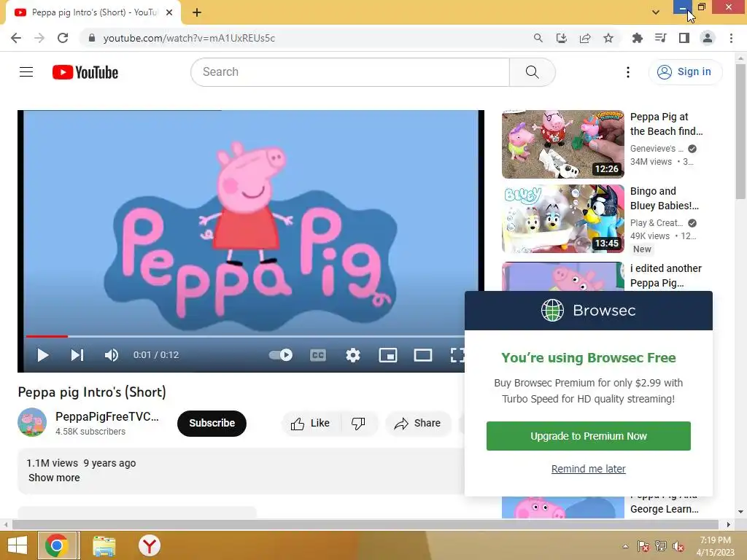The height and width of the screenshot is (560, 747).
Task: Skip to the next video
Action: pyautogui.click(x=77, y=355)
